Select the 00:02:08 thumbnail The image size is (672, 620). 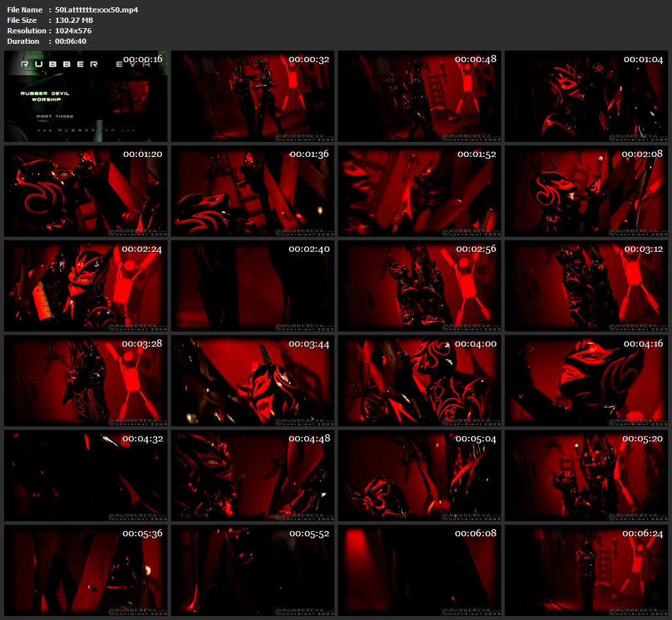coord(586,191)
